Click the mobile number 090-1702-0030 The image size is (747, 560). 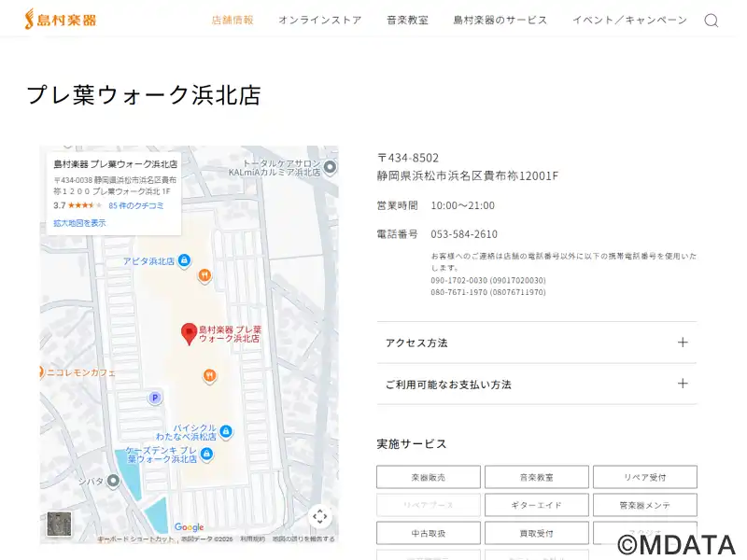(x=488, y=281)
